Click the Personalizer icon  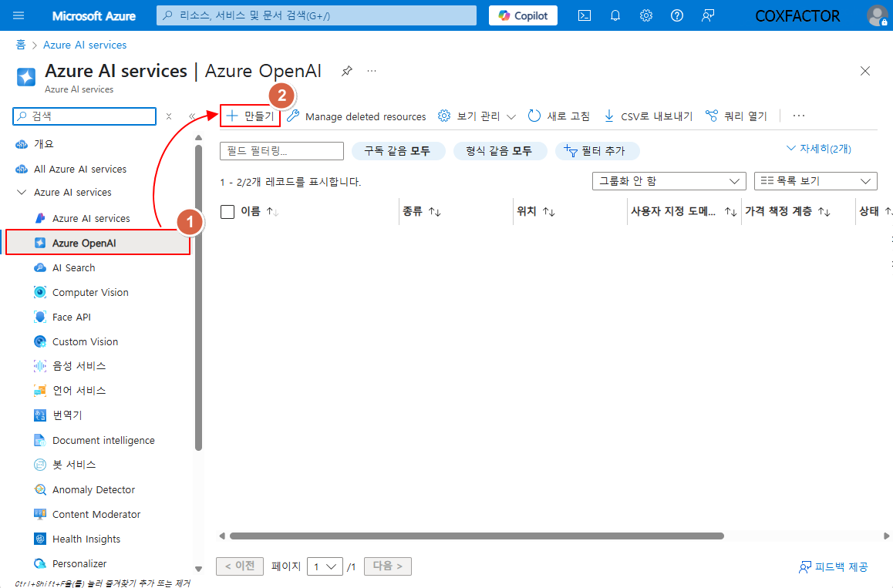point(40,563)
